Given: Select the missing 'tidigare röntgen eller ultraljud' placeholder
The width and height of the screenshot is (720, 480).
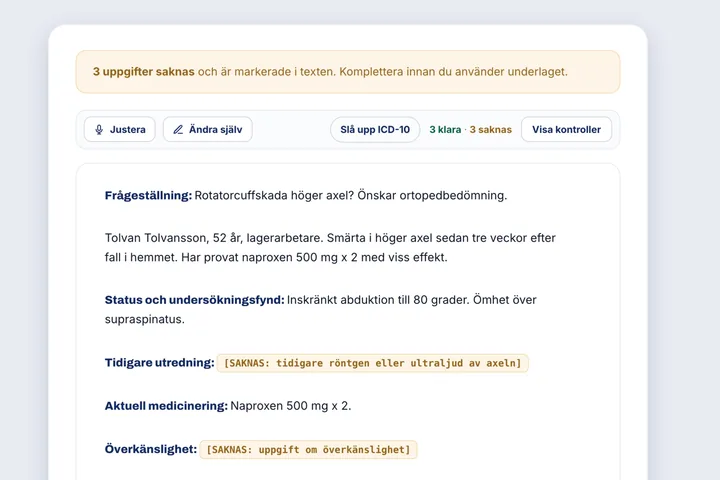Looking at the screenshot, I should pyautogui.click(x=372, y=363).
